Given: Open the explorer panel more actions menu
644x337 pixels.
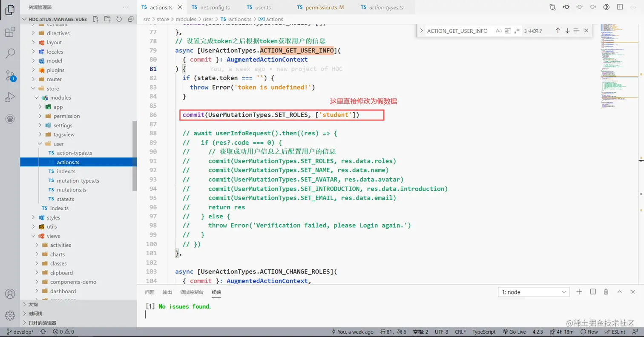Looking at the screenshot, I should 126,7.
